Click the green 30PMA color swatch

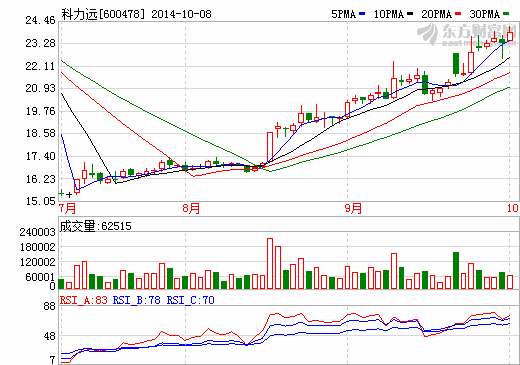(506, 14)
